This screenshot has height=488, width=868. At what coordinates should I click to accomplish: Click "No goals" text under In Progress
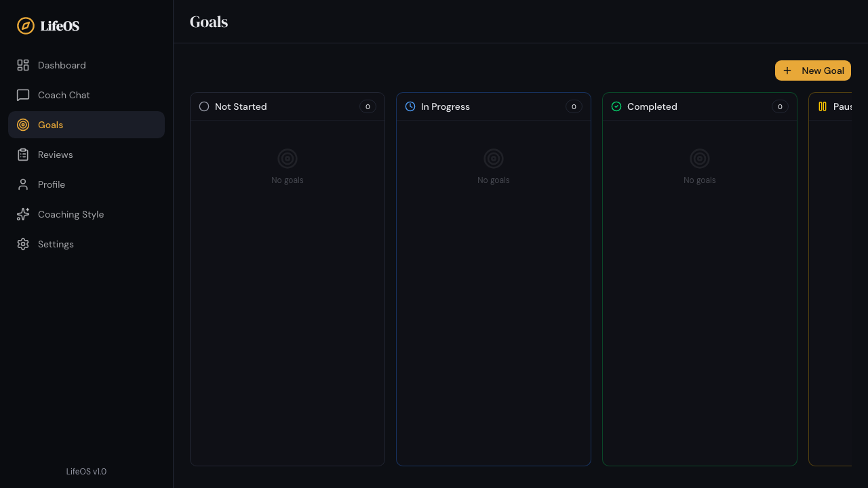pos(494,180)
